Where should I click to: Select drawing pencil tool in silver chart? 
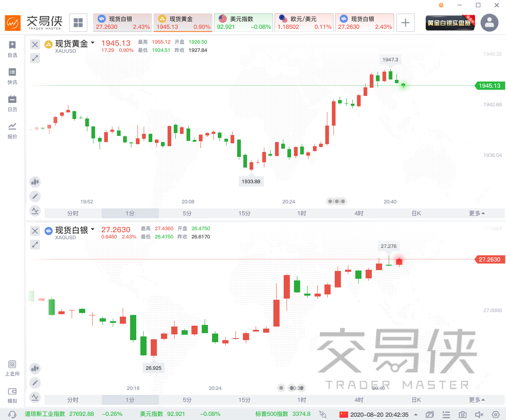[35, 383]
